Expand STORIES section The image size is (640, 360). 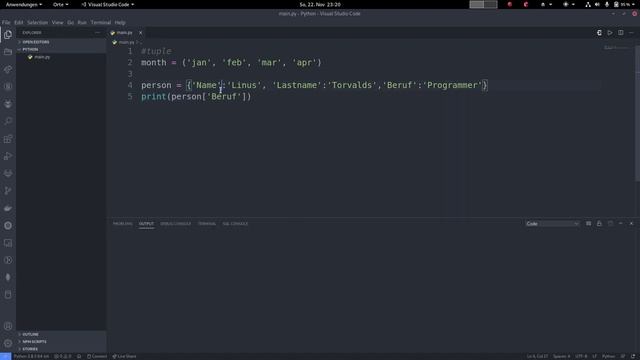61,349
